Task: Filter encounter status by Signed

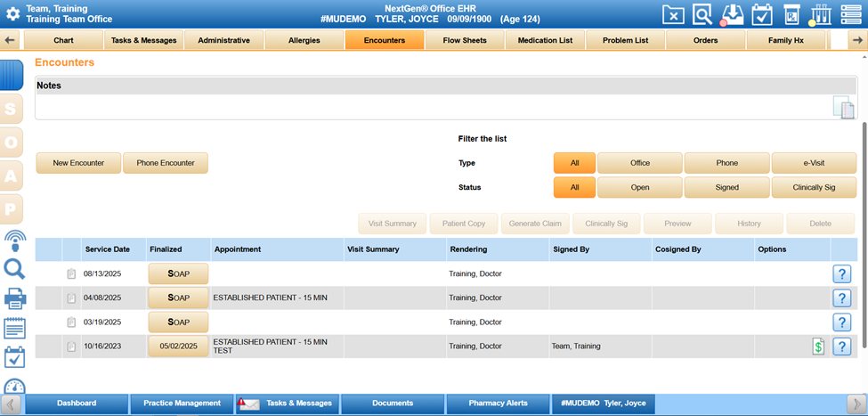Action: pos(726,187)
